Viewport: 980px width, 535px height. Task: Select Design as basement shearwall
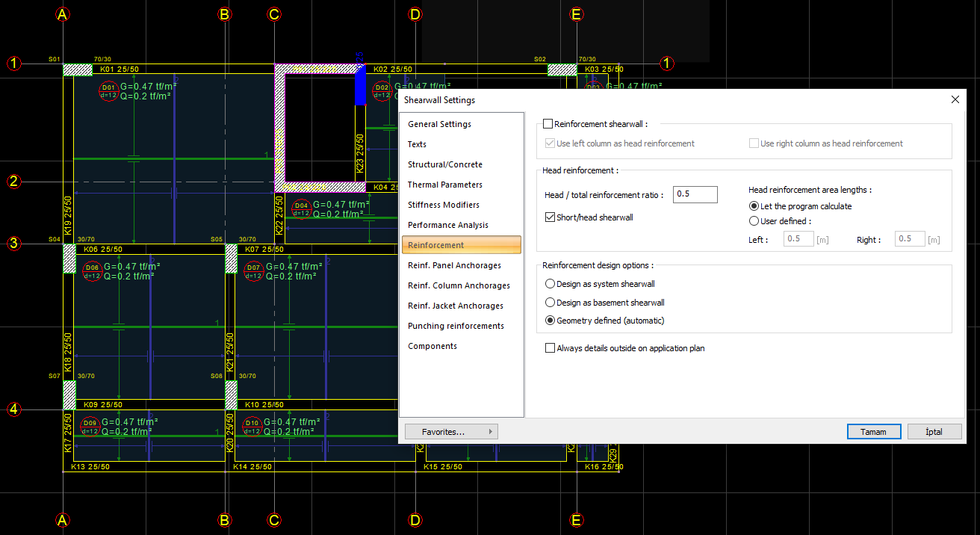(551, 303)
